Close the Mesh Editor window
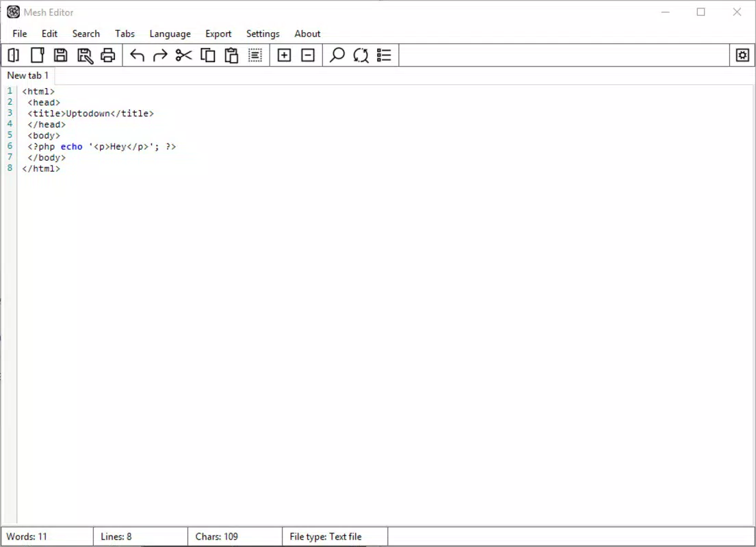756x547 pixels. click(x=737, y=12)
